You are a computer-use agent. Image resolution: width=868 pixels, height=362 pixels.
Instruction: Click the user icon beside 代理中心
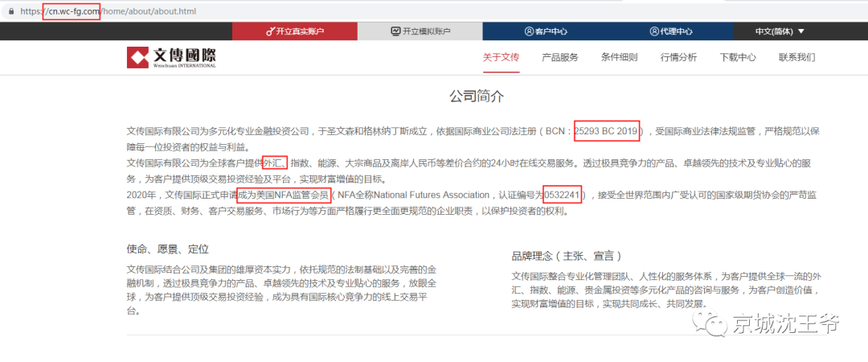tap(653, 31)
